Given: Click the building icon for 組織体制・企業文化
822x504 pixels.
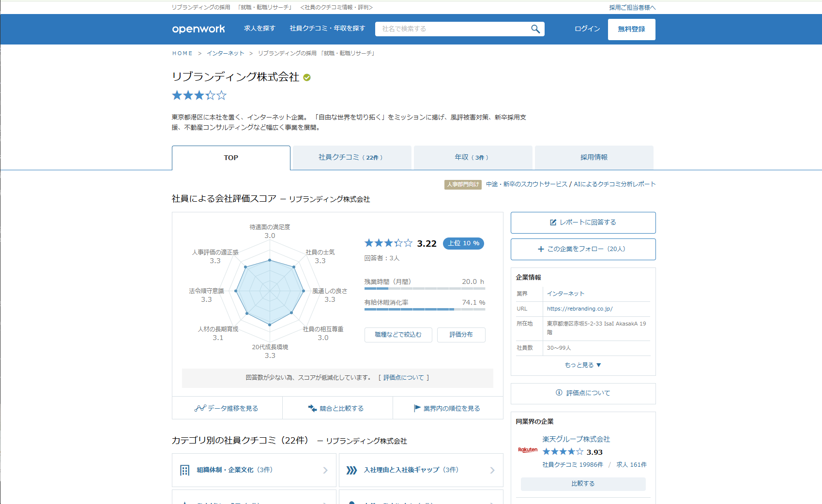Looking at the screenshot, I should [x=185, y=470].
